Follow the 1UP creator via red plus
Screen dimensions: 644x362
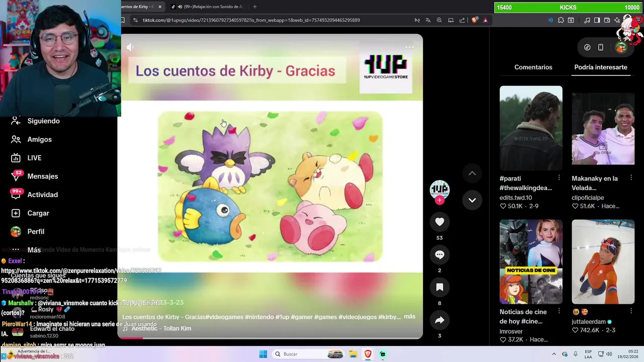pyautogui.click(x=440, y=200)
